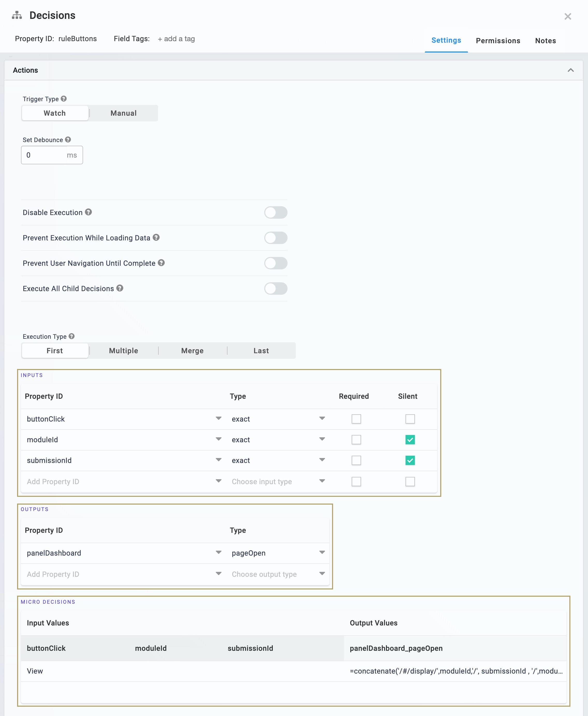Viewport: 588px width, 716px height.
Task: Switch to the Permissions tab
Action: [x=498, y=41]
